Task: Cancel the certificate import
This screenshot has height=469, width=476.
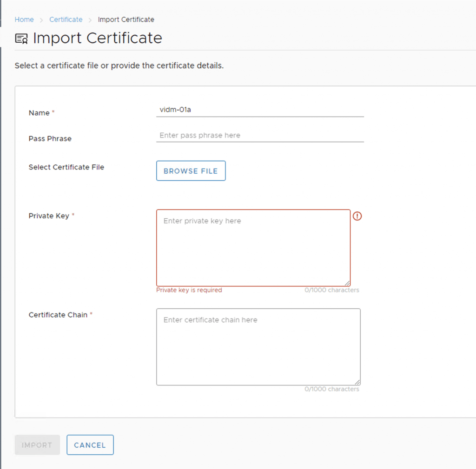Action: point(90,445)
